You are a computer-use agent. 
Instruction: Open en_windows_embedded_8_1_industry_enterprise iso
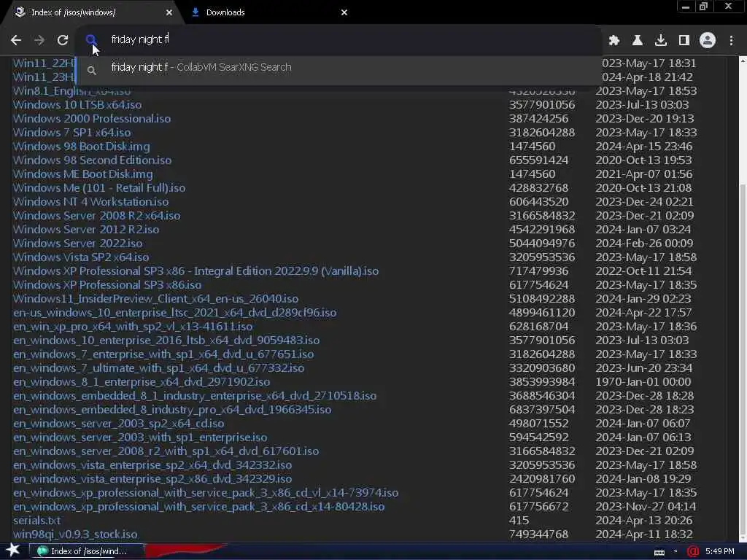coord(195,395)
